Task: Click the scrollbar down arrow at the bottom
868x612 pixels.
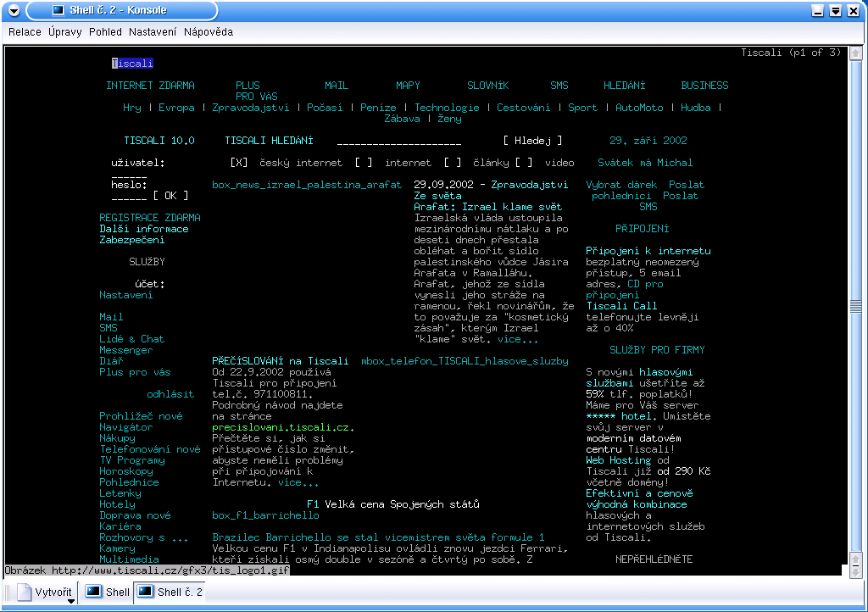Action: point(855,571)
